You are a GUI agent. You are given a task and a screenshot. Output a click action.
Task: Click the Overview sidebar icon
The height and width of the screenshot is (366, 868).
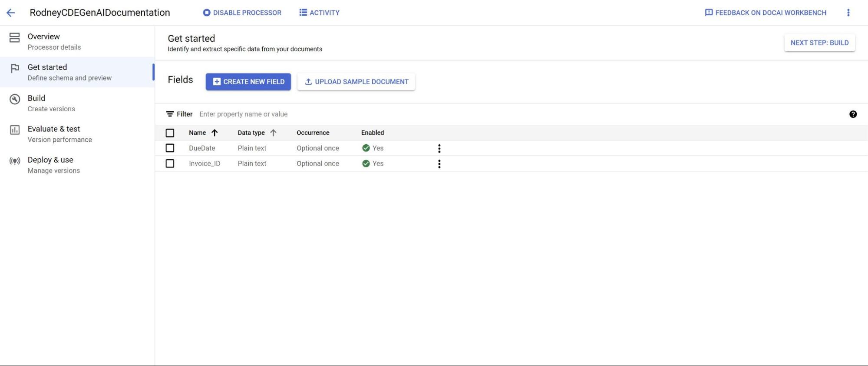(15, 38)
